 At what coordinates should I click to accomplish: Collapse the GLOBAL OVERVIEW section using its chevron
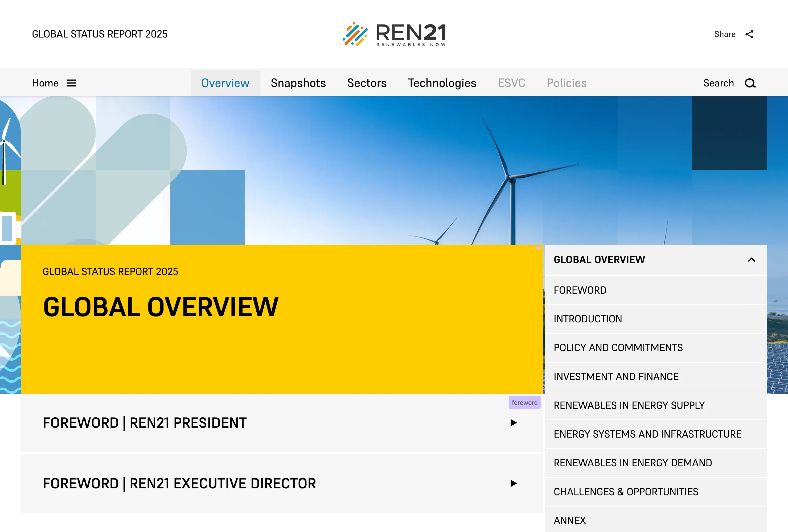click(x=752, y=260)
